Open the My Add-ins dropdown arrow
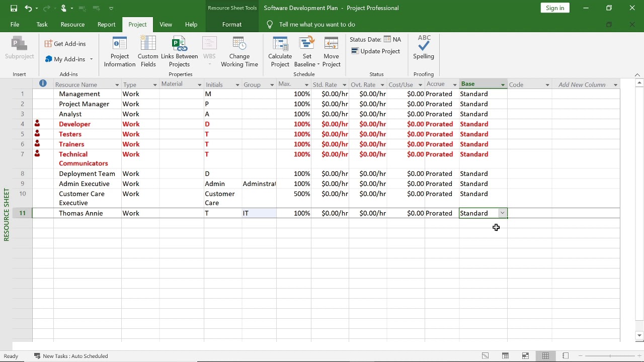The width and height of the screenshot is (644, 362). coord(91,59)
